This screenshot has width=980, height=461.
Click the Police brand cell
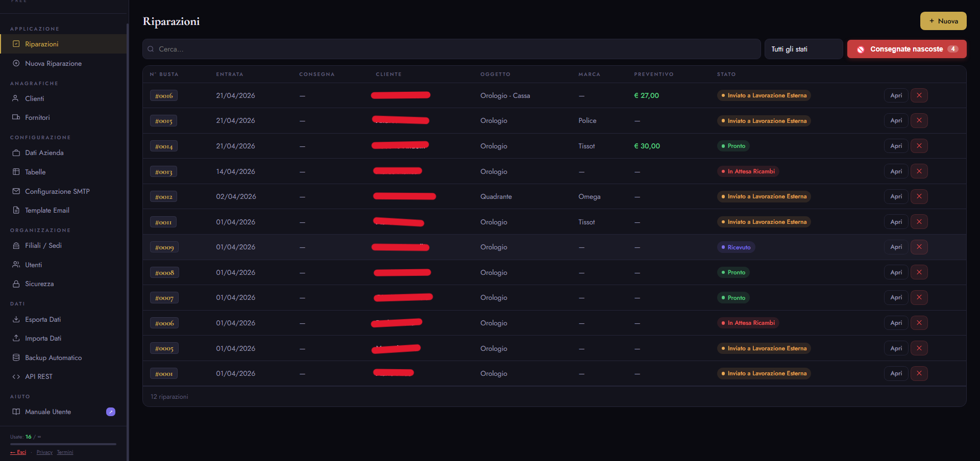click(x=587, y=120)
